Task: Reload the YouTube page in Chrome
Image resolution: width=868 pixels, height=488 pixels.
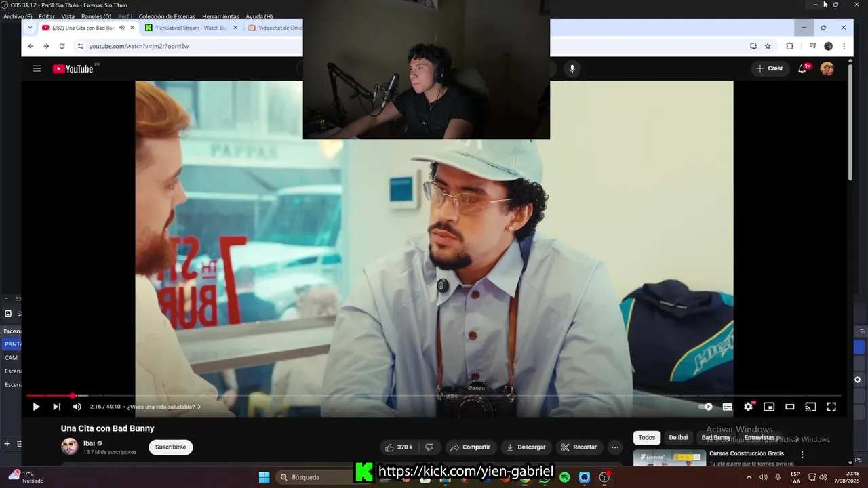Action: point(62,46)
